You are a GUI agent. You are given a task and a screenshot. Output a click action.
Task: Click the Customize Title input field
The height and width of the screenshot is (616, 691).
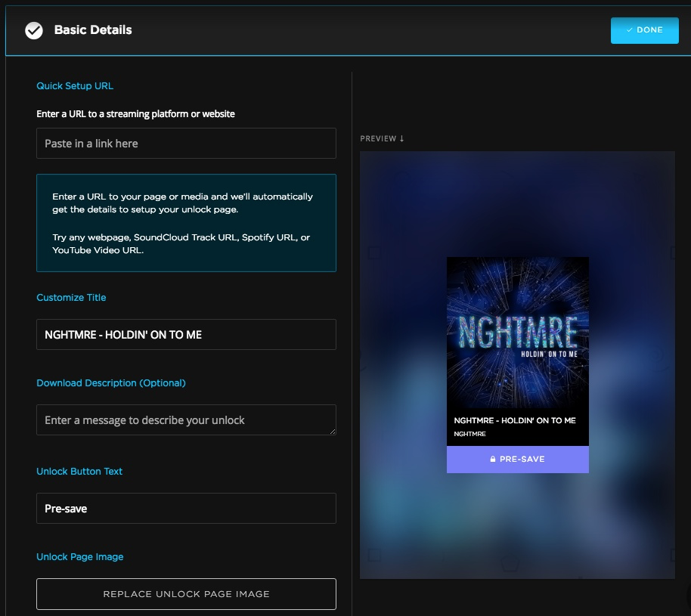tap(186, 334)
